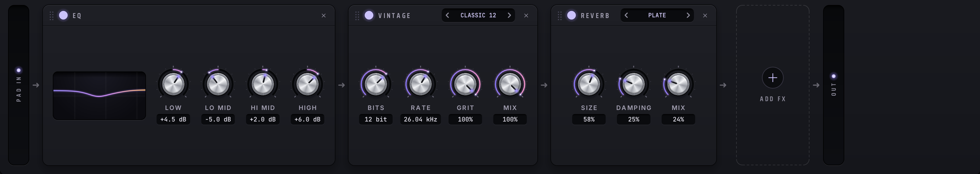Click the EQ module title

(77, 16)
